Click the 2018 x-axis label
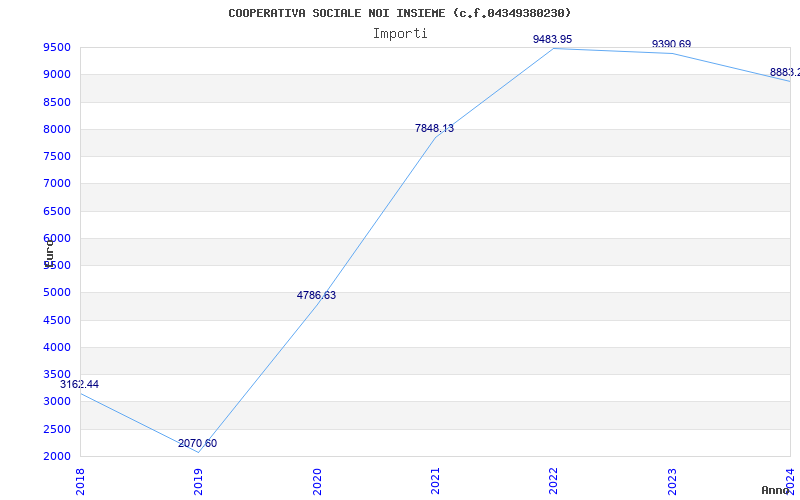This screenshot has width=800, height=500. pos(80,482)
